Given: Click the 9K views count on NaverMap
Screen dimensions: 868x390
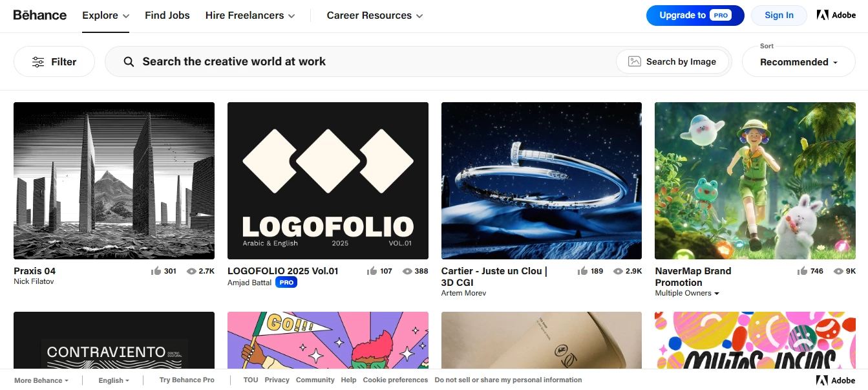Looking at the screenshot, I should point(851,271).
